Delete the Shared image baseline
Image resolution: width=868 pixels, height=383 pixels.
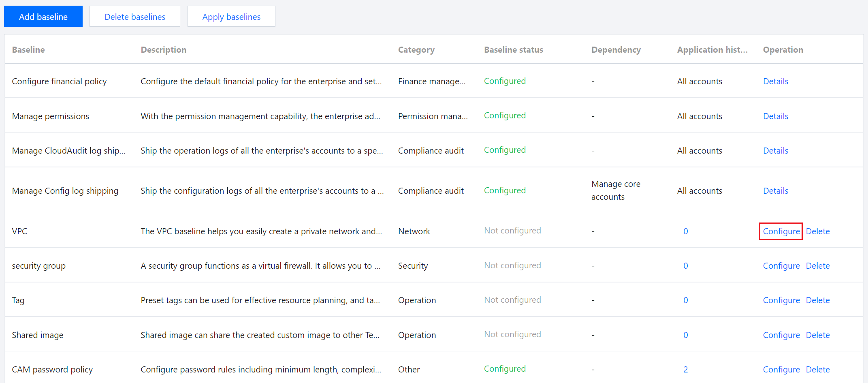click(817, 335)
